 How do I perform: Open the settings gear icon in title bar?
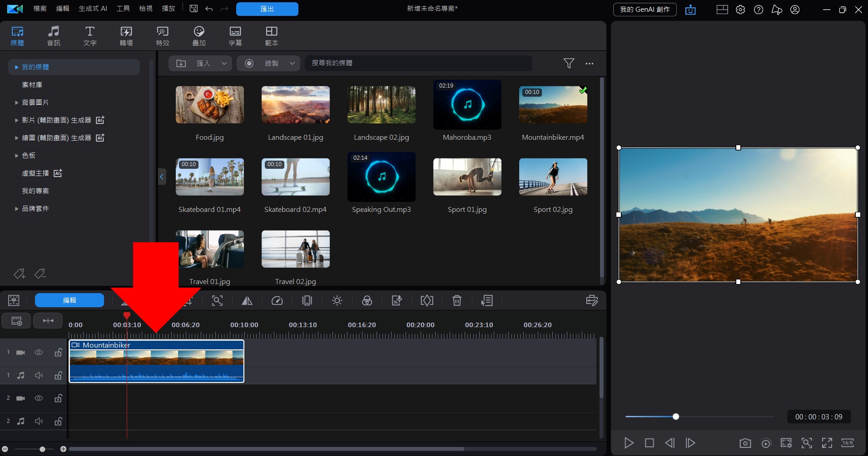click(740, 10)
